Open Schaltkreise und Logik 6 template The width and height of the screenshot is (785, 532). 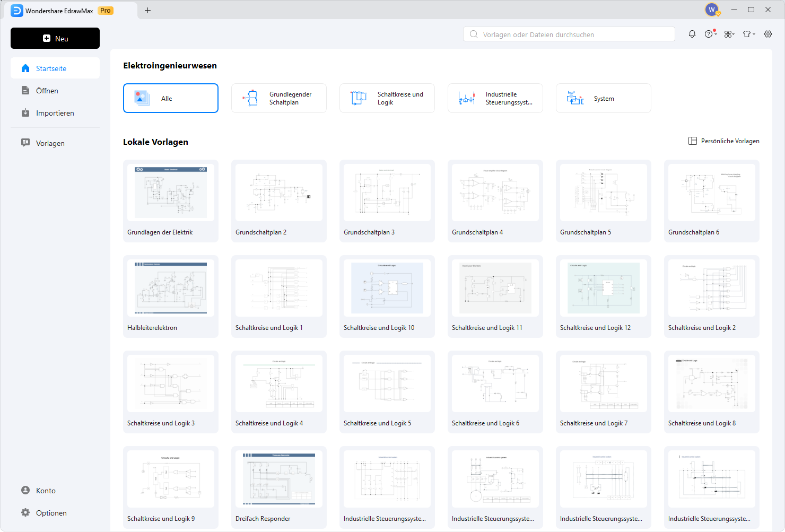click(x=495, y=392)
